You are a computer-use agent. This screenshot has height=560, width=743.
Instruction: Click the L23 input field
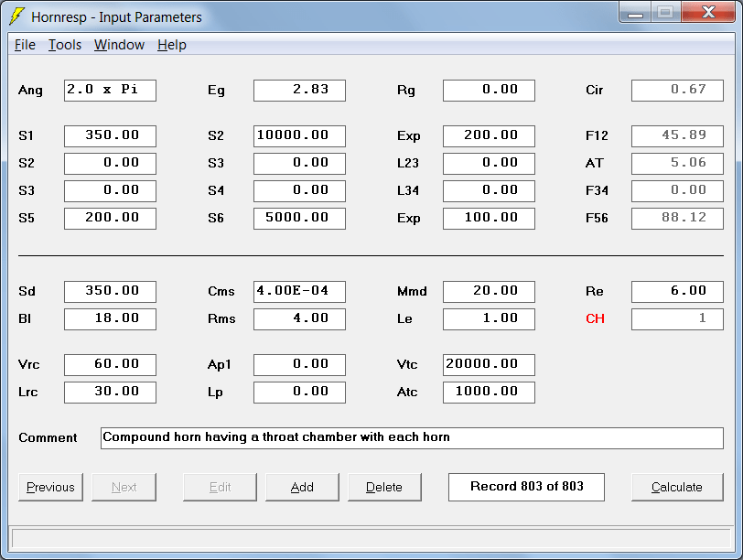(x=489, y=164)
